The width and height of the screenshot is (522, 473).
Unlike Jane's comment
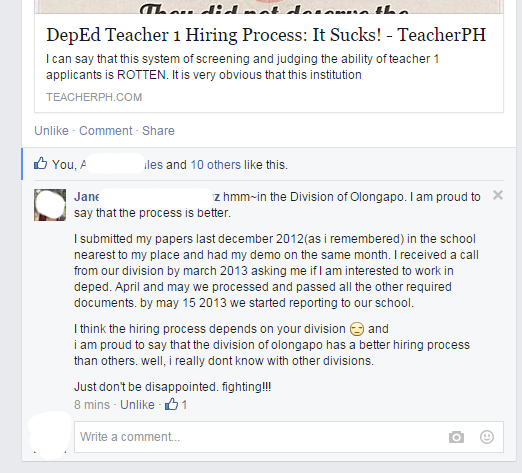137,405
